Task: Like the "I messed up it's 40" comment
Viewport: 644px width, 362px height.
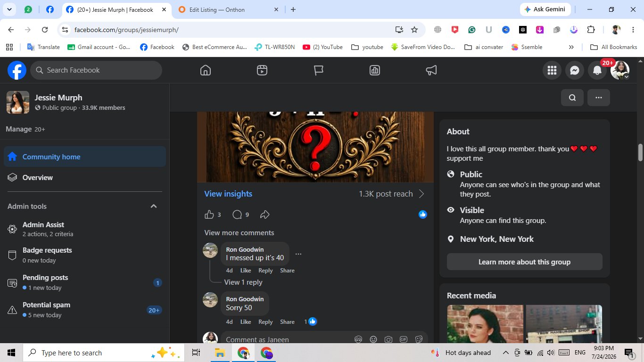Action: point(246,271)
